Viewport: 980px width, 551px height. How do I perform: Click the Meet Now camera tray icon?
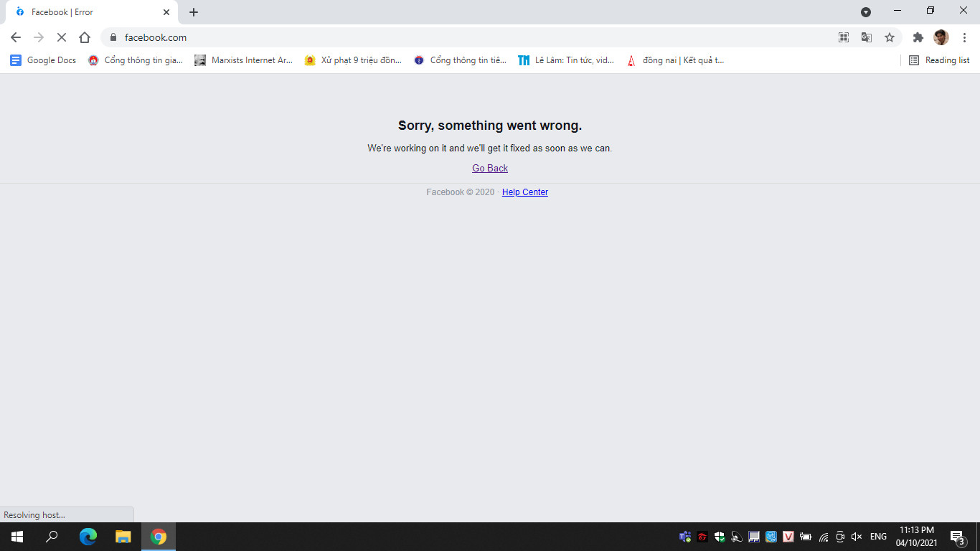tap(840, 537)
